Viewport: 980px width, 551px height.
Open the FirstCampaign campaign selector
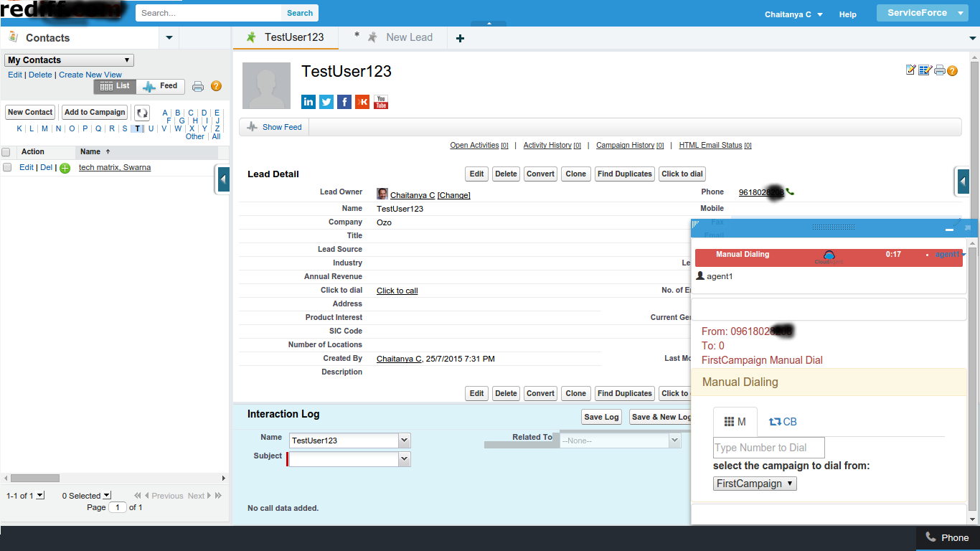point(754,483)
